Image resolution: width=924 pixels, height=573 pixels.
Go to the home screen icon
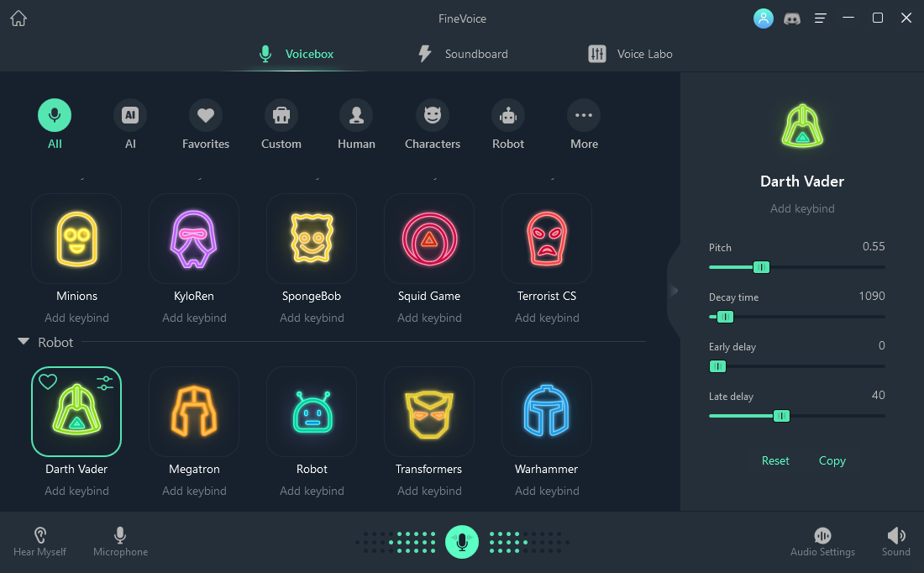(18, 18)
